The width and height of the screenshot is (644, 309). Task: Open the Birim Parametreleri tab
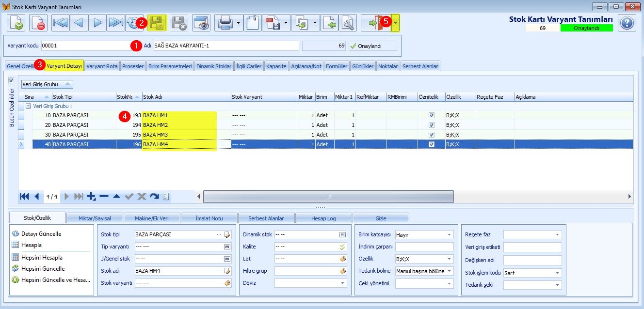click(x=170, y=66)
